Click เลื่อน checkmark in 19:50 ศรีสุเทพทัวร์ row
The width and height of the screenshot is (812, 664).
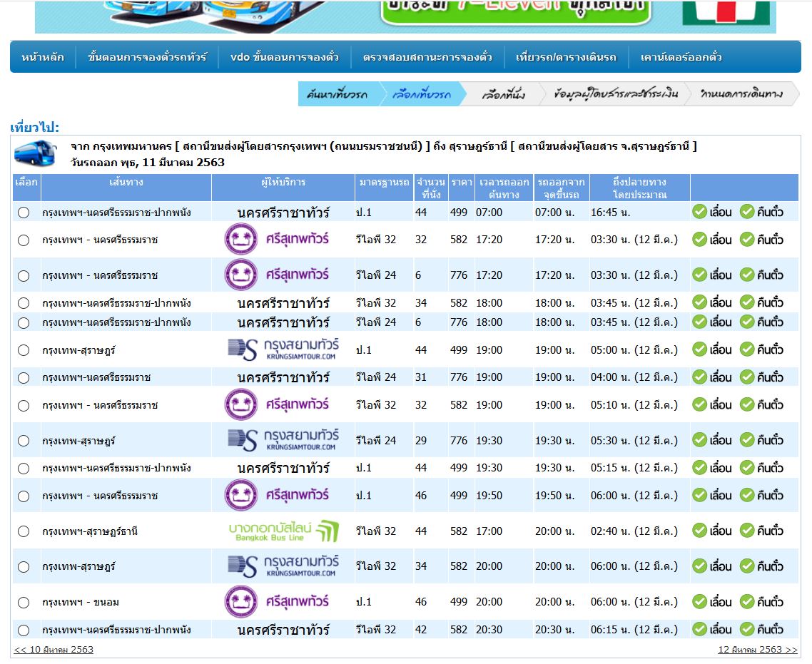pyautogui.click(x=700, y=495)
